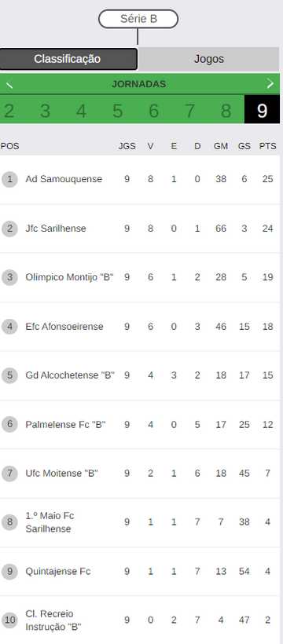This screenshot has height=644, width=283.
Task: Choose jornada 5 in the round bar
Action: [x=118, y=111]
